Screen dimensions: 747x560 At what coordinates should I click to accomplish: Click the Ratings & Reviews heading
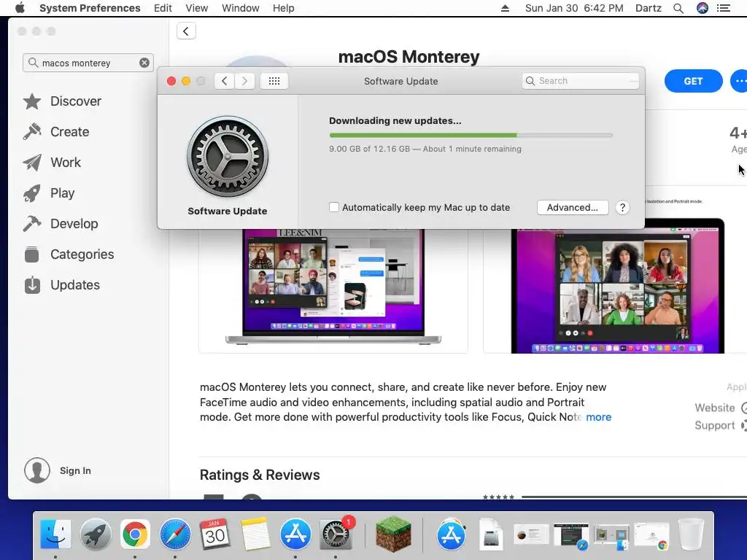pos(260,475)
